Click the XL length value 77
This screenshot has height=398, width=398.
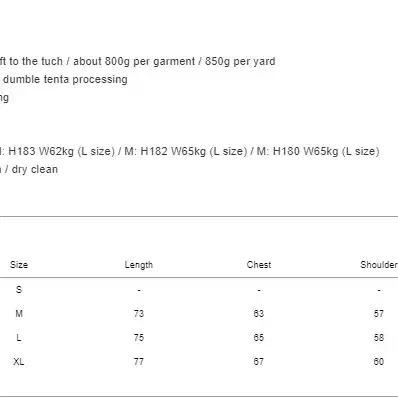click(x=139, y=361)
